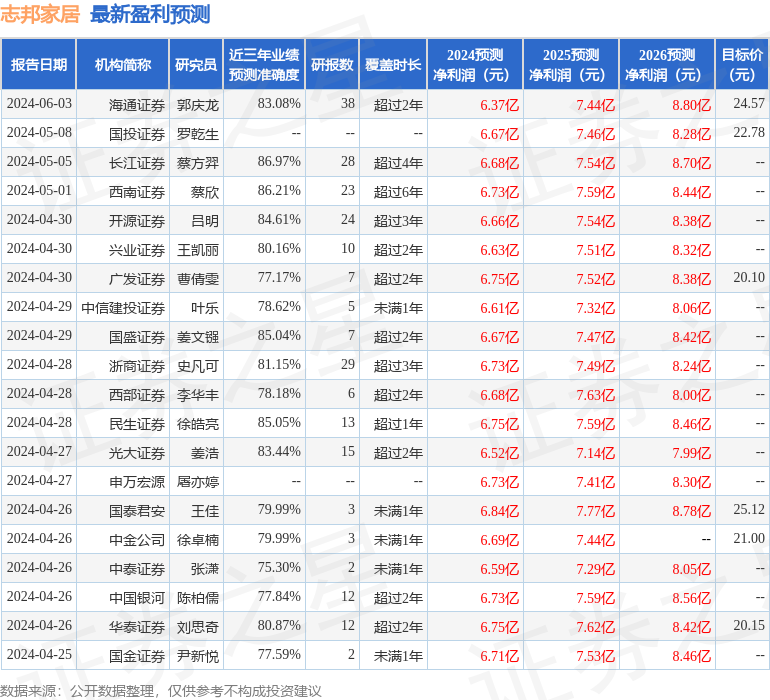The height and width of the screenshot is (700, 770).
Task: Click researcher 叶乐
Action: click(205, 308)
